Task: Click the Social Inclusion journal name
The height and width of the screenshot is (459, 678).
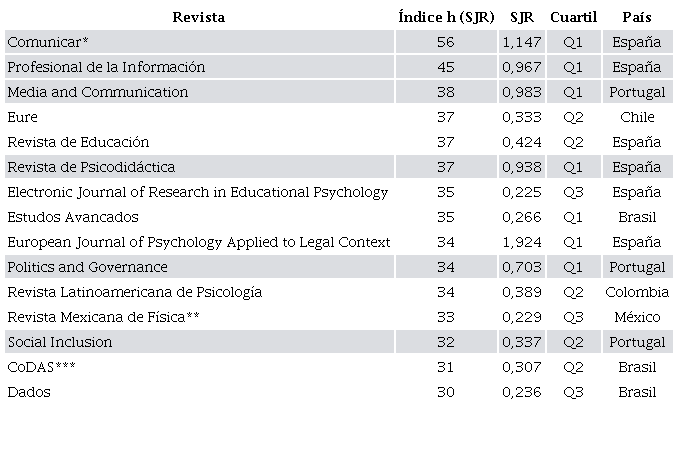Action: tap(59, 342)
